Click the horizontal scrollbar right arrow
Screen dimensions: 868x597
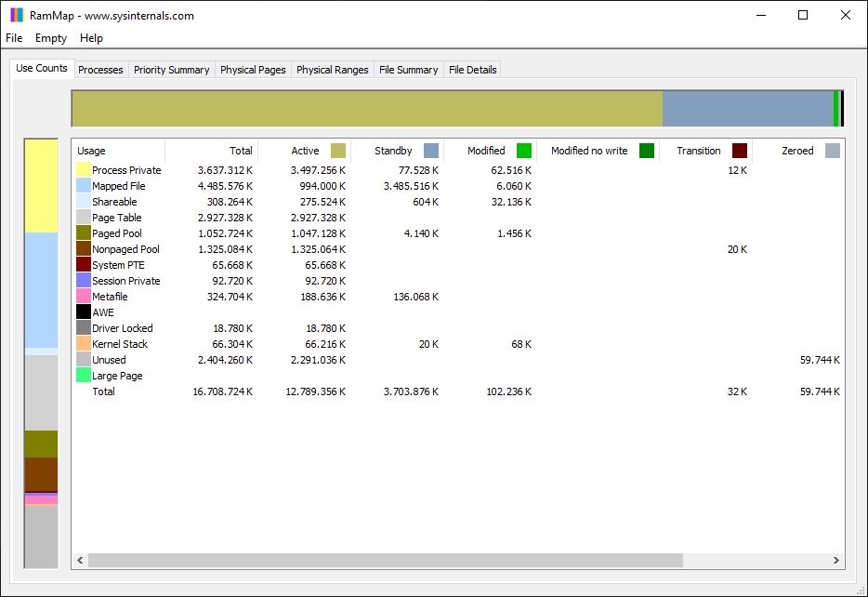[x=835, y=560]
